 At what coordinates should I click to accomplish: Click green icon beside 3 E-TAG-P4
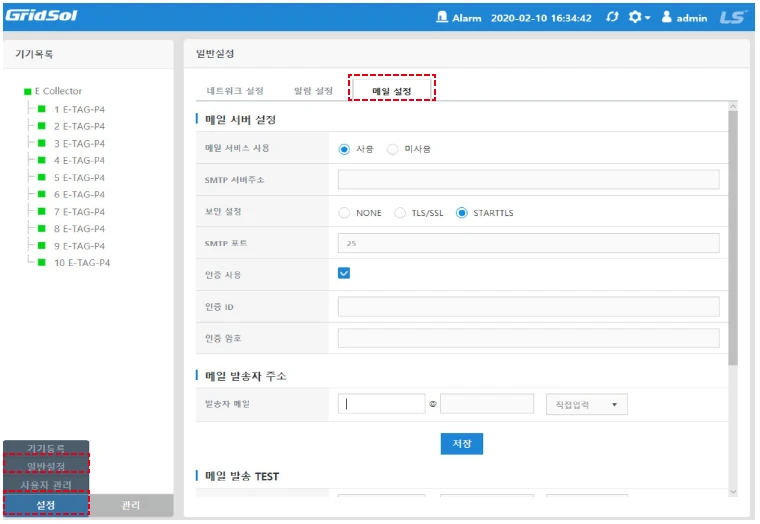coord(42,143)
